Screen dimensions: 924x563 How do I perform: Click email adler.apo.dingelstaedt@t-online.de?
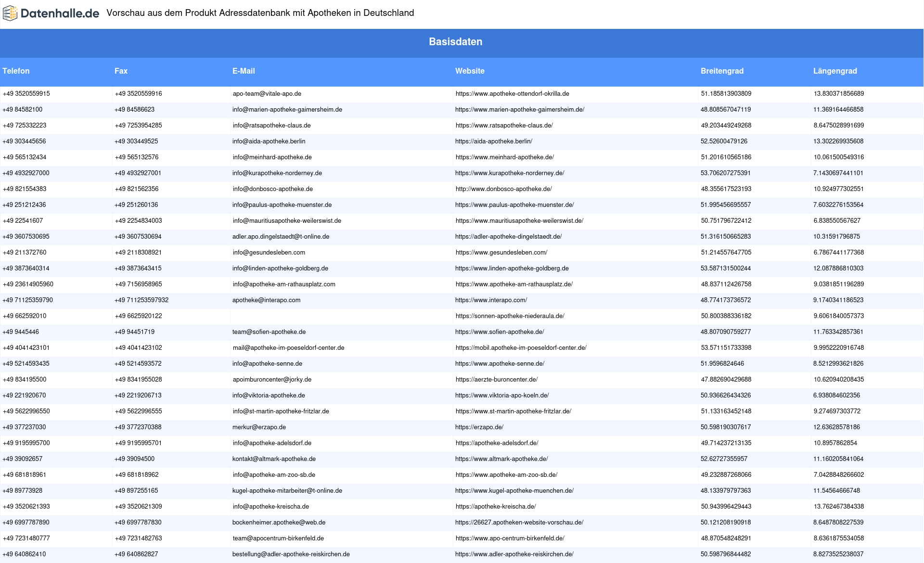pyautogui.click(x=281, y=237)
